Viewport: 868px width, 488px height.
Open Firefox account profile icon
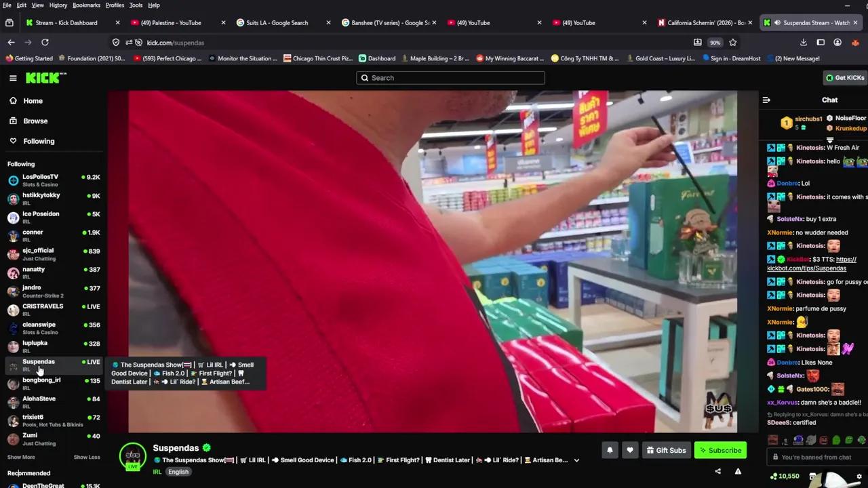pyautogui.click(x=837, y=42)
